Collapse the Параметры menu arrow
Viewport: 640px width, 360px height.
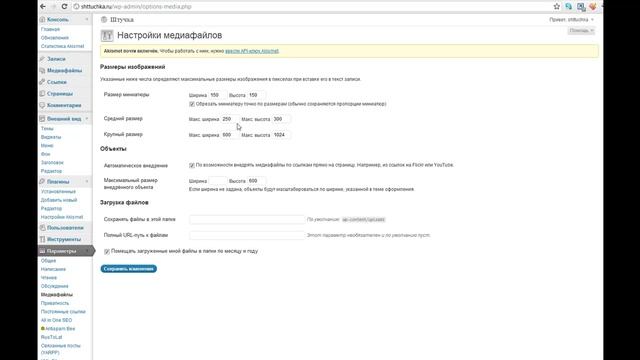pyautogui.click(x=87, y=251)
